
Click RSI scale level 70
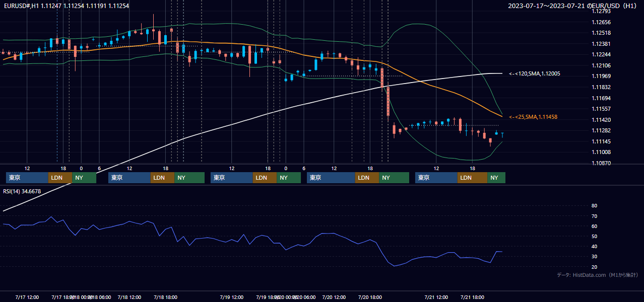point(594,216)
